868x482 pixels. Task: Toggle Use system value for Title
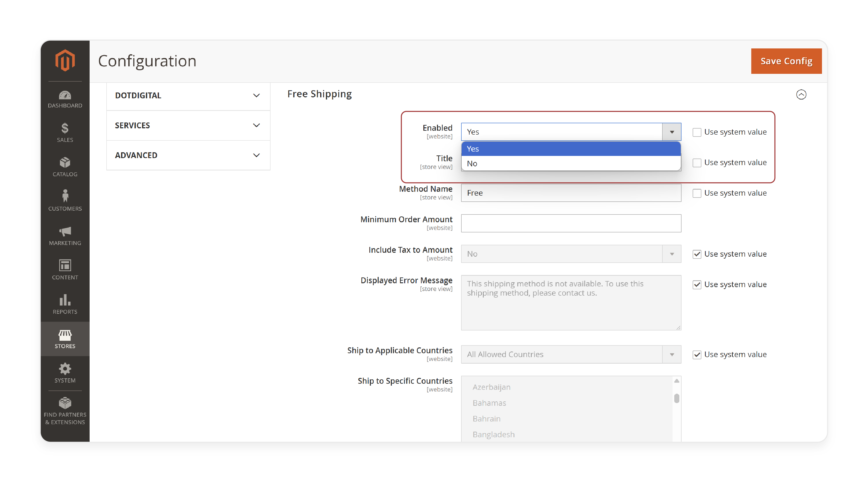pos(697,163)
